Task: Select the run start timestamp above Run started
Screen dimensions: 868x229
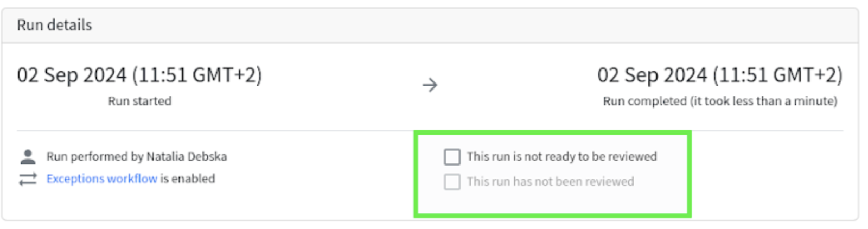Action: (x=139, y=75)
